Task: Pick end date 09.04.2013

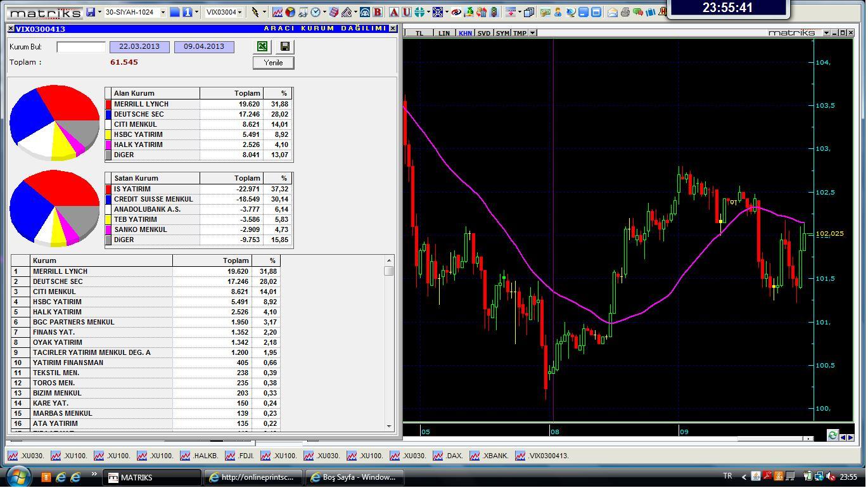Action: [x=204, y=47]
